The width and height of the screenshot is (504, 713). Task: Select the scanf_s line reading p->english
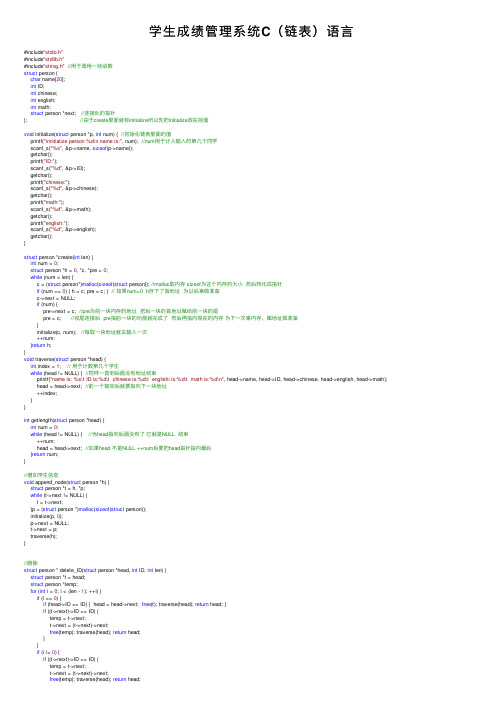63,230
